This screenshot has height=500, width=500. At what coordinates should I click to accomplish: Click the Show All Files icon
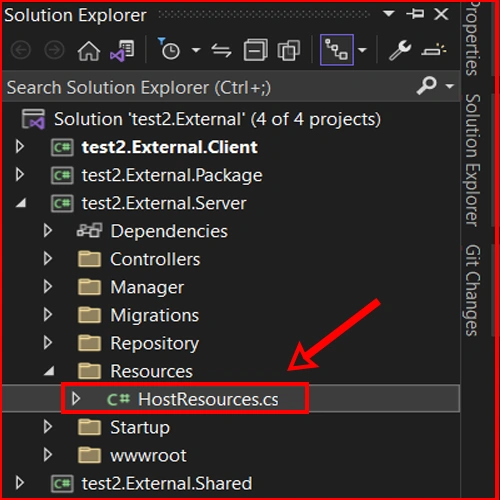[x=289, y=50]
